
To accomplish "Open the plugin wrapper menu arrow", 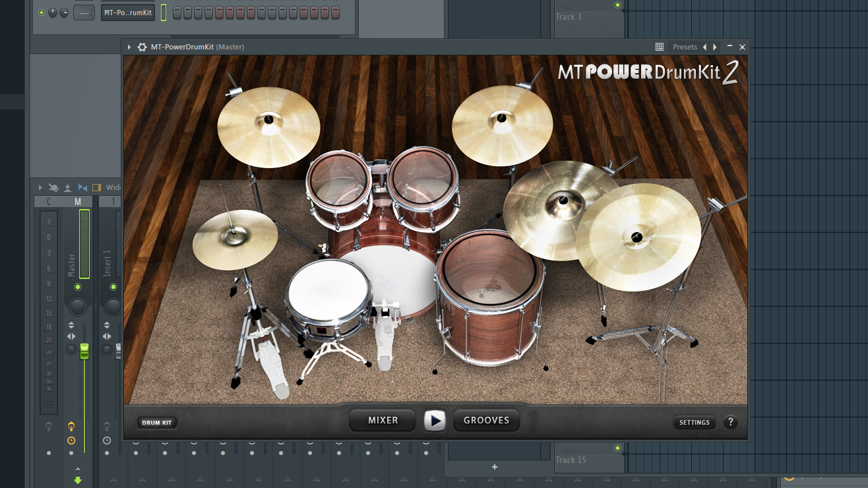I will pyautogui.click(x=129, y=47).
